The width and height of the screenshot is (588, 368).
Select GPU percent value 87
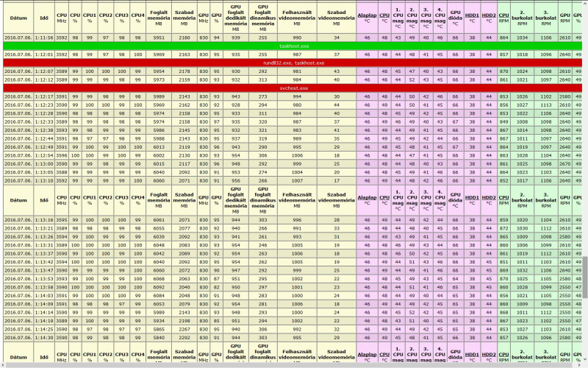click(216, 279)
